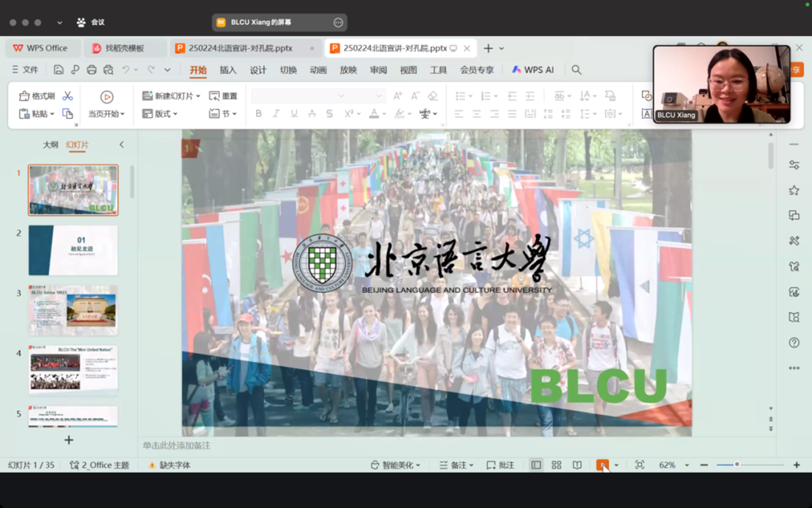Screen dimensions: 812x508
Task: Open the 审阅 ribbon tab
Action: pyautogui.click(x=378, y=70)
